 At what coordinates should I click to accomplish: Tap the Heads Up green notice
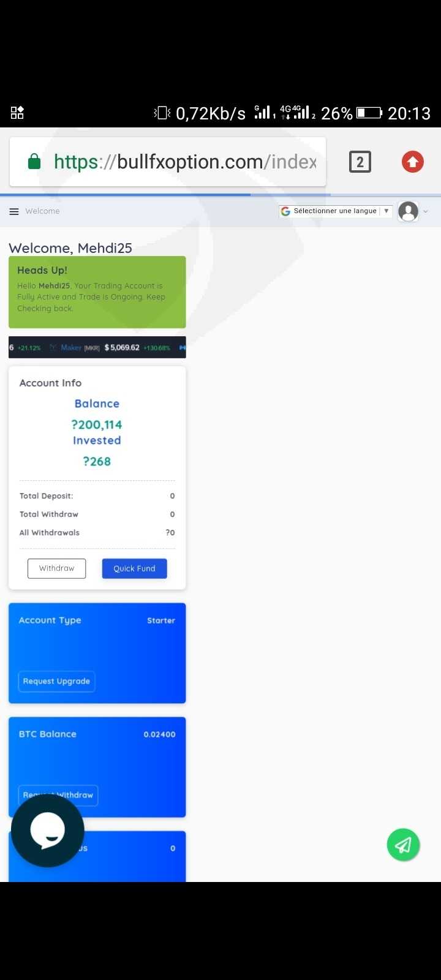pos(97,292)
